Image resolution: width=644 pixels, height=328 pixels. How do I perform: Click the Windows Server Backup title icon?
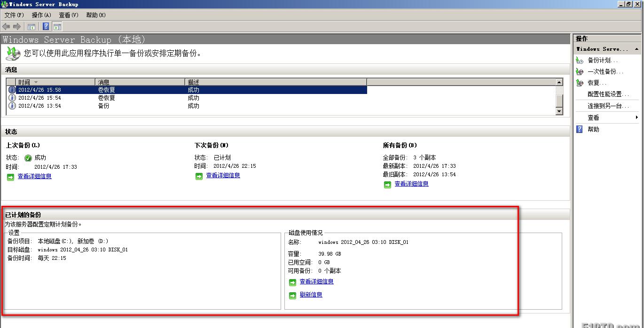pyautogui.click(x=5, y=4)
